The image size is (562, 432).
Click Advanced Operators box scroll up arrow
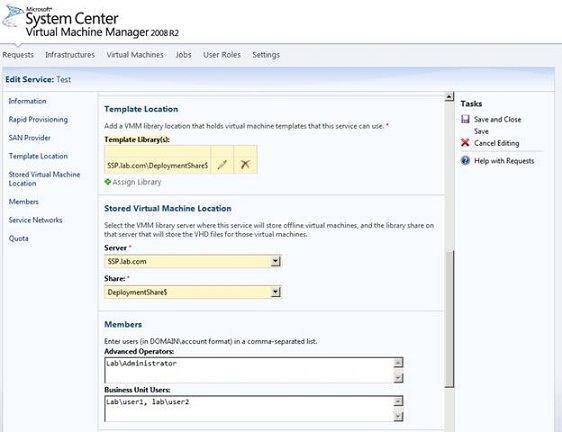(398, 363)
